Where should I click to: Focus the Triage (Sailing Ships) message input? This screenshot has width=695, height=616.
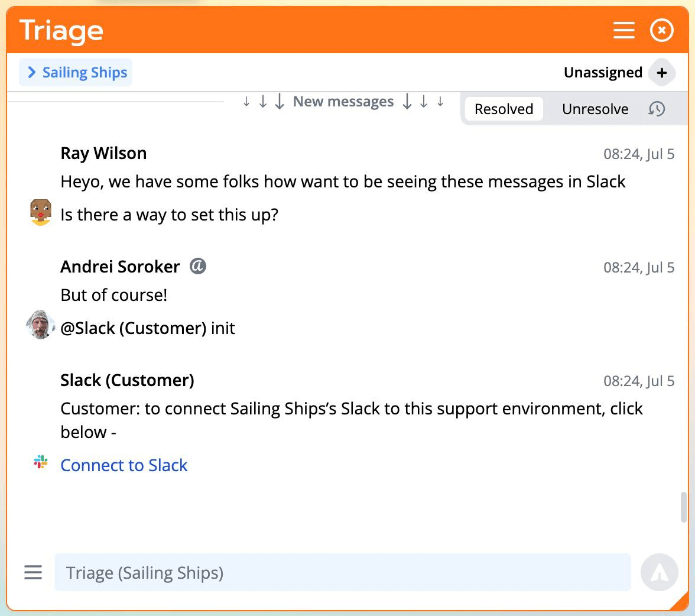click(342, 572)
